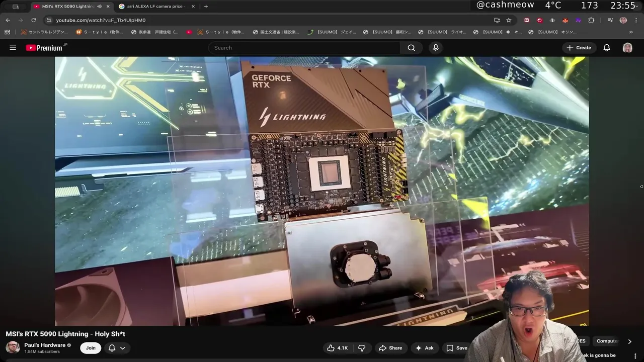This screenshot has height=362, width=644.
Task: Open SUUMO オリン bookmark
Action: tap(552, 32)
